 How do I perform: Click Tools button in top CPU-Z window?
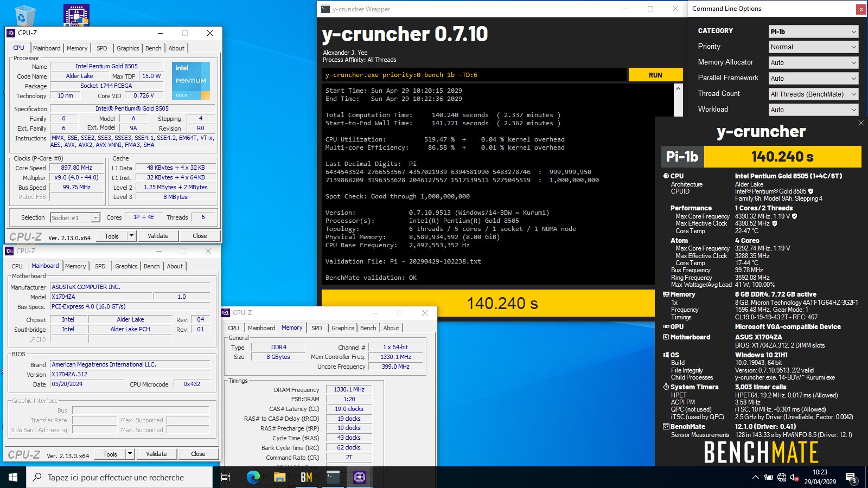point(112,236)
